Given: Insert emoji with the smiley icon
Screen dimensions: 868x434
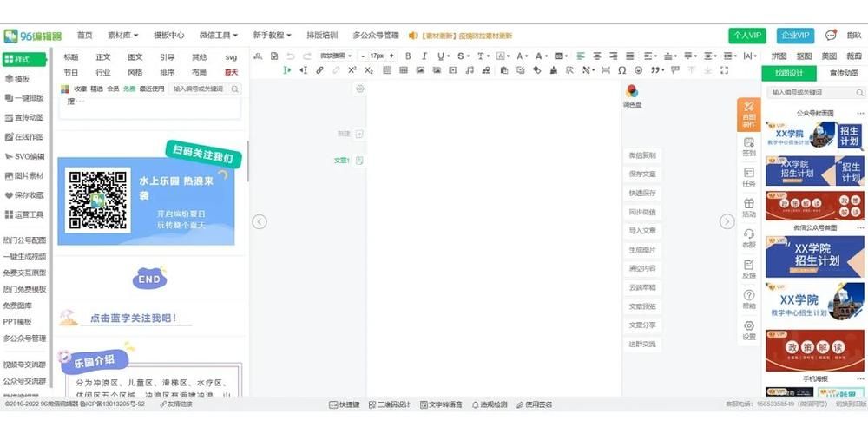Looking at the screenshot, I should click(x=638, y=70).
